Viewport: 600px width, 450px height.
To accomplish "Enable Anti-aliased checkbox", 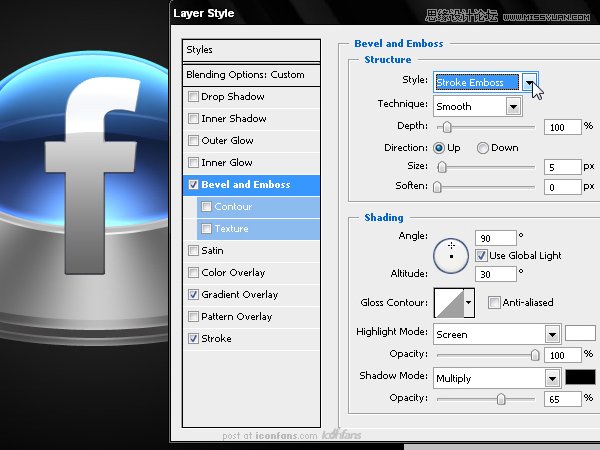I will pos(494,303).
